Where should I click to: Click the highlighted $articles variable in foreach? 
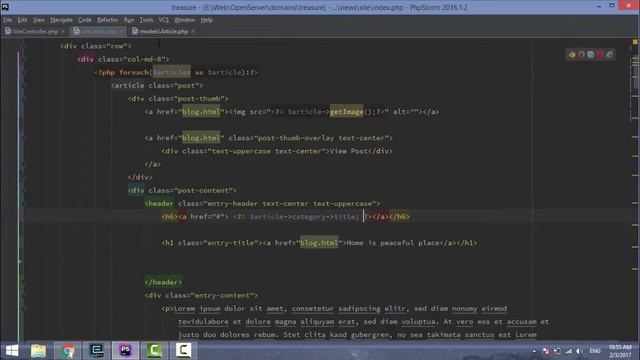171,72
